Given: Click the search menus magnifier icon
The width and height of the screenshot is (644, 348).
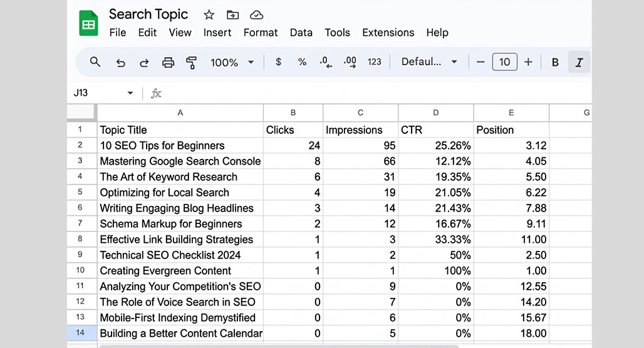Looking at the screenshot, I should tap(95, 62).
